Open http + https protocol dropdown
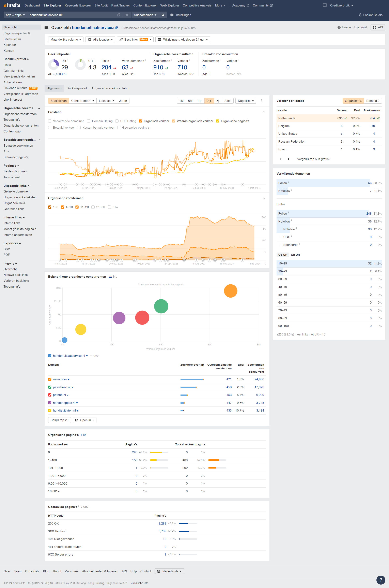Image resolution: width=389 pixels, height=588 pixels. pos(15,15)
